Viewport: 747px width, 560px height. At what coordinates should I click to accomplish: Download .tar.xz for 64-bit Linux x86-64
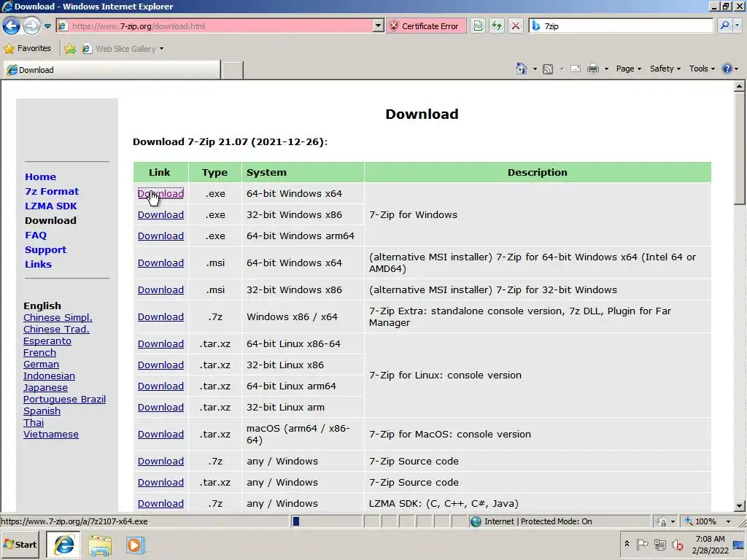160,344
